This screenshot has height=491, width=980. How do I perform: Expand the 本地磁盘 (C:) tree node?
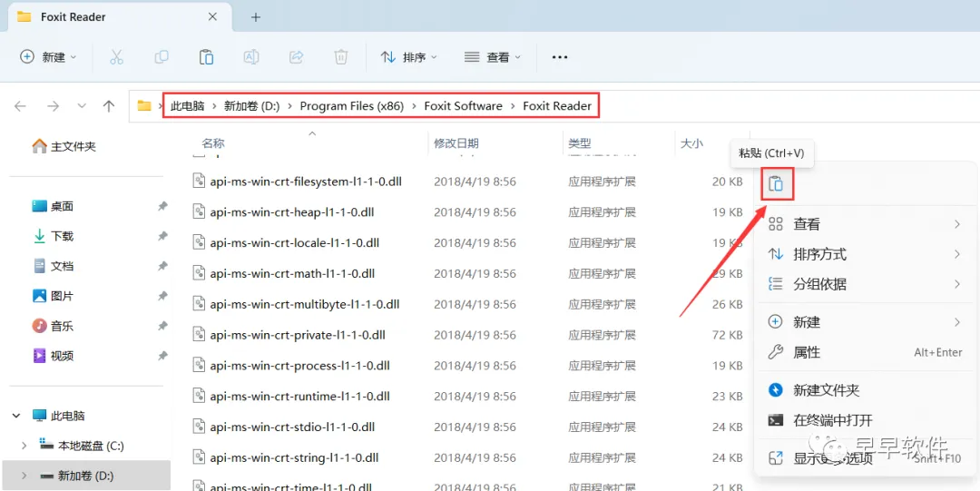tap(24, 446)
